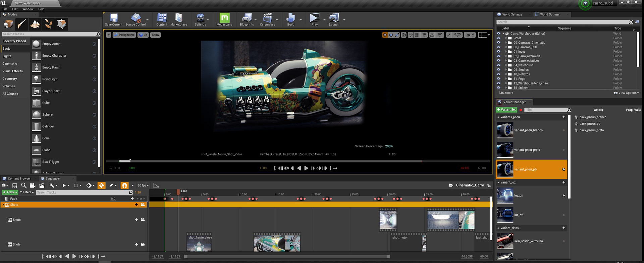Click the world coordinate system globe icon
The image size is (644, 263).
[404, 35]
